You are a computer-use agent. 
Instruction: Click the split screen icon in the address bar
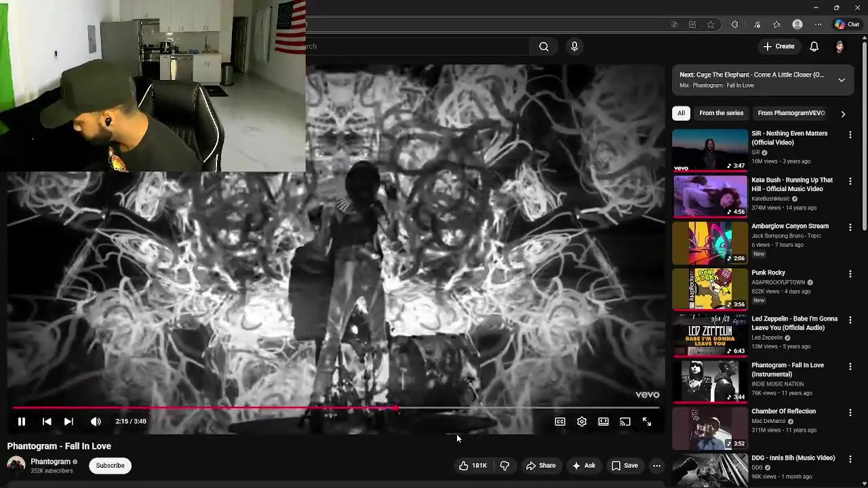[692, 24]
